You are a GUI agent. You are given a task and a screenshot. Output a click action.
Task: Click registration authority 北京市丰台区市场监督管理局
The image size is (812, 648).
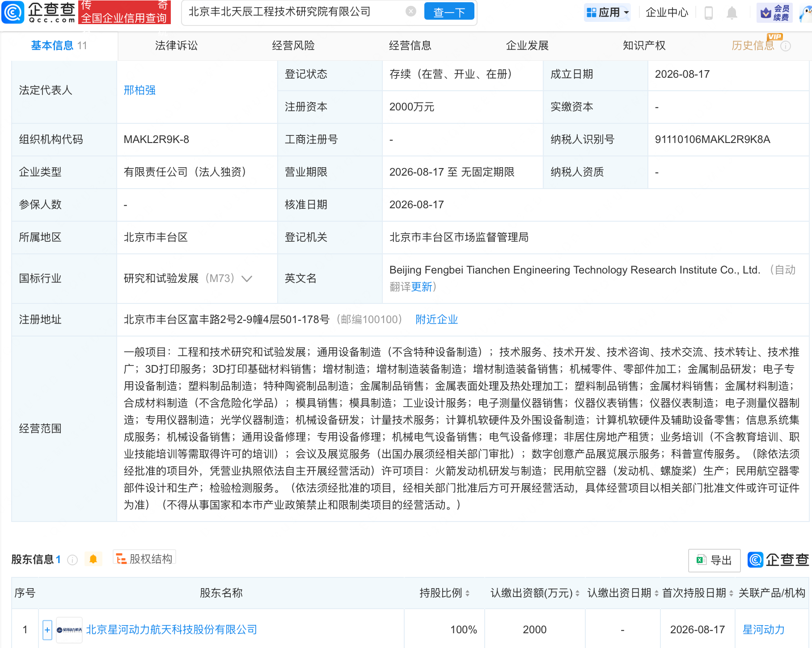click(459, 237)
